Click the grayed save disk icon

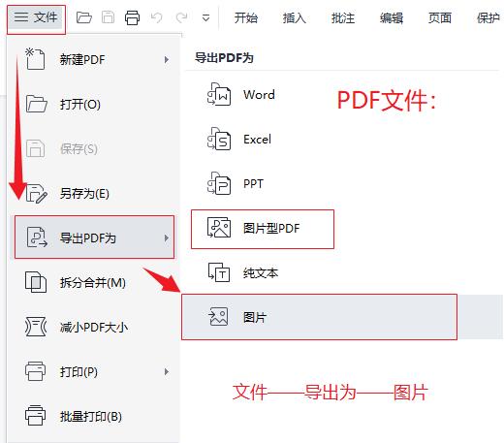click(x=108, y=17)
